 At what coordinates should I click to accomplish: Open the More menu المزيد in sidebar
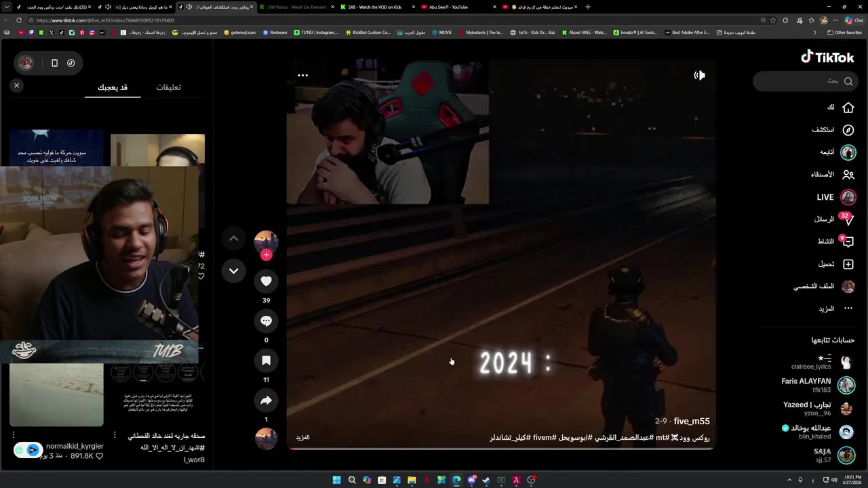(x=835, y=308)
